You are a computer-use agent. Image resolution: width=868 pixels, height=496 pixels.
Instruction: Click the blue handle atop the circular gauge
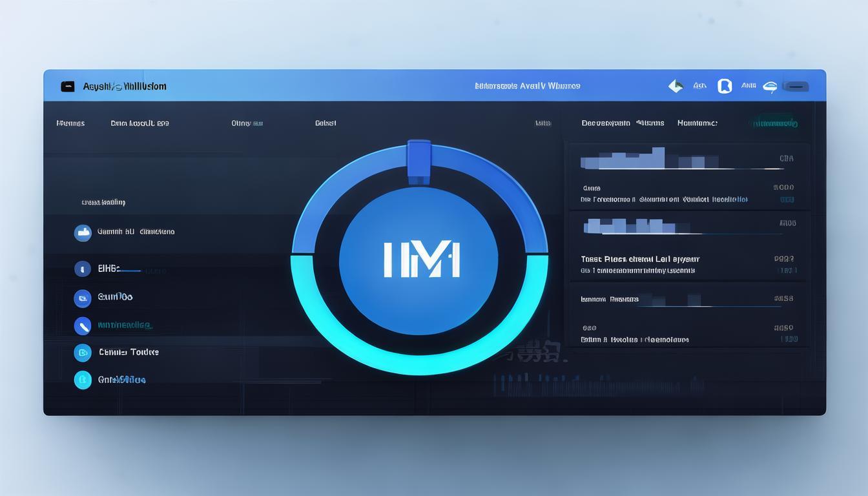coord(418,160)
